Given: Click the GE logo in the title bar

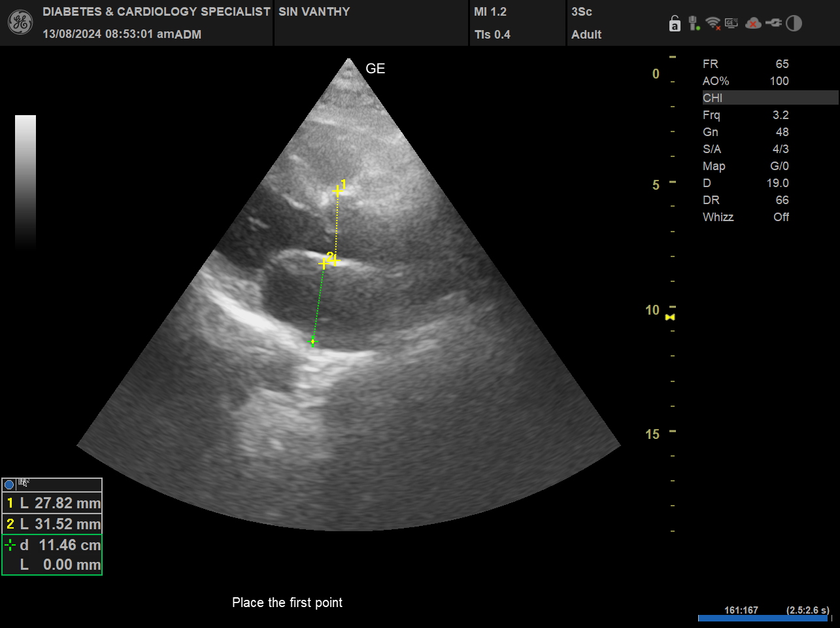Looking at the screenshot, I should 20,23.
